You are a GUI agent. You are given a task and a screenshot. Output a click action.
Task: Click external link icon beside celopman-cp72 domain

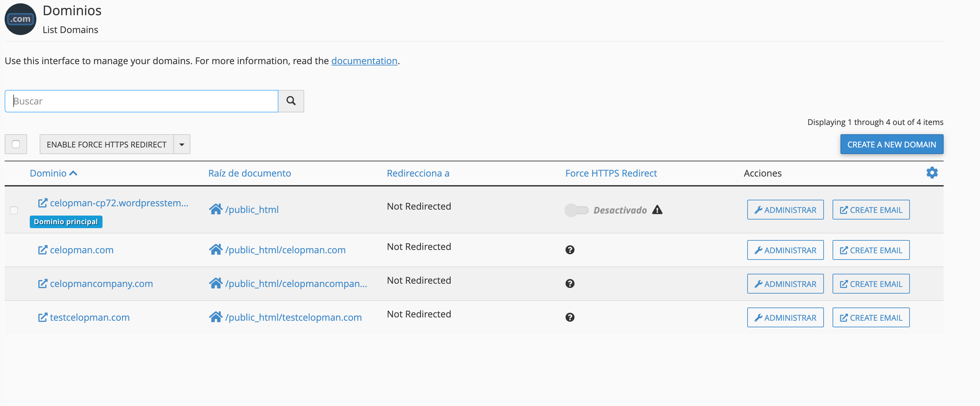coord(43,203)
